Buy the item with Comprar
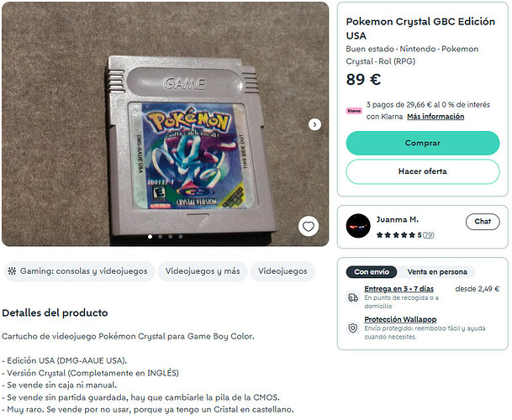512x420 pixels. tap(423, 143)
